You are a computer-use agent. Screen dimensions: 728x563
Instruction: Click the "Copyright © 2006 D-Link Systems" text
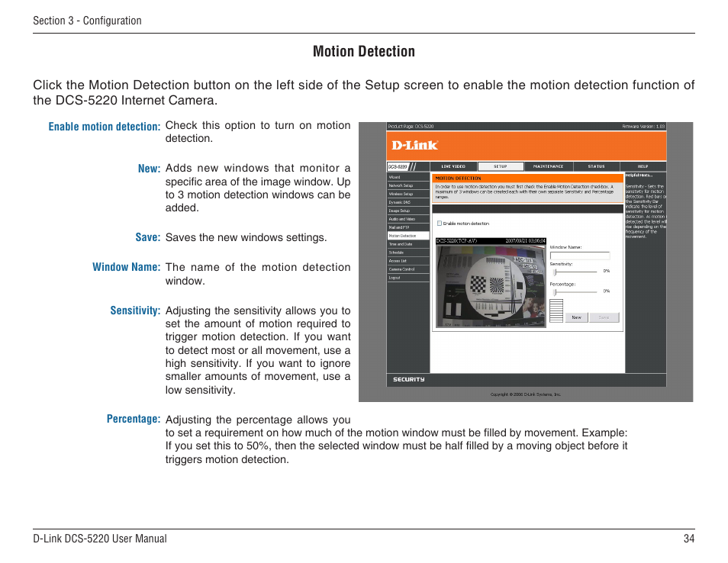point(526,394)
